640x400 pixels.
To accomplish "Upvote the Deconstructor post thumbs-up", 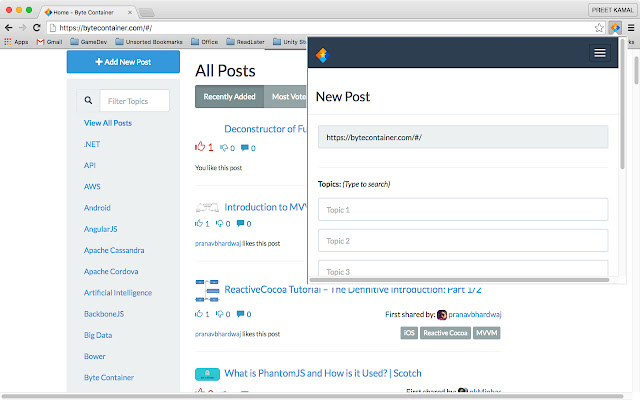I will pyautogui.click(x=200, y=147).
